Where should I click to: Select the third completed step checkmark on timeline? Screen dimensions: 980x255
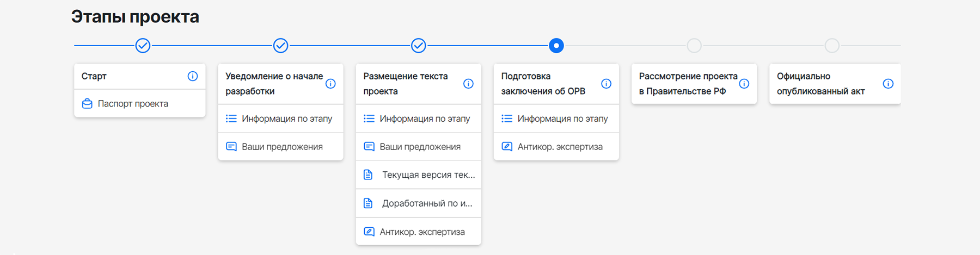(418, 46)
